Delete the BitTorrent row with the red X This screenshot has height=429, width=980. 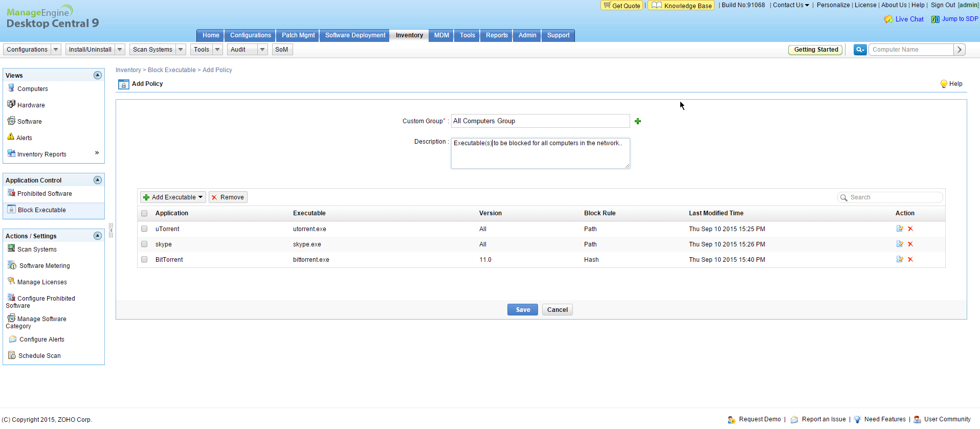tap(910, 259)
